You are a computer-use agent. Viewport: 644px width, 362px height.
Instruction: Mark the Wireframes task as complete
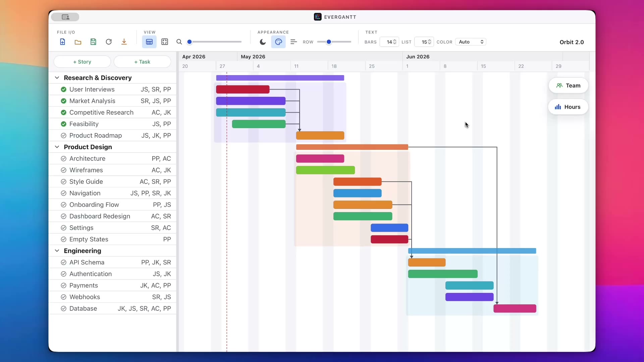point(63,170)
